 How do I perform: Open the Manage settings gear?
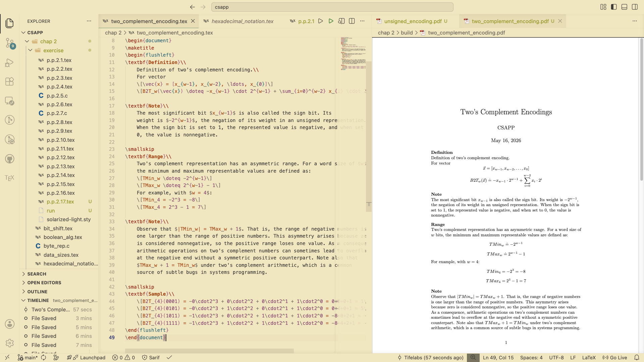[x=9, y=343]
